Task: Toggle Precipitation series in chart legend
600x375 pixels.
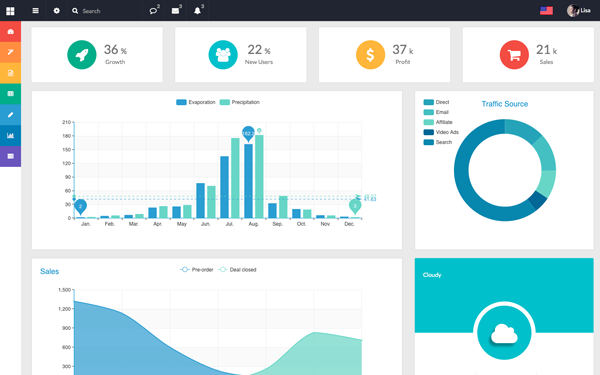Action: pos(240,102)
